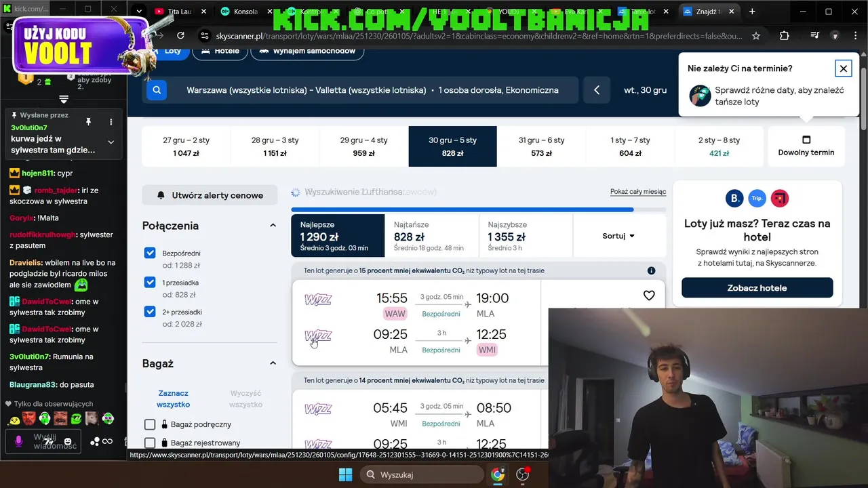Select the Najszybsze 1 355 zł tab
The image size is (868, 488).
pyautogui.click(x=526, y=236)
